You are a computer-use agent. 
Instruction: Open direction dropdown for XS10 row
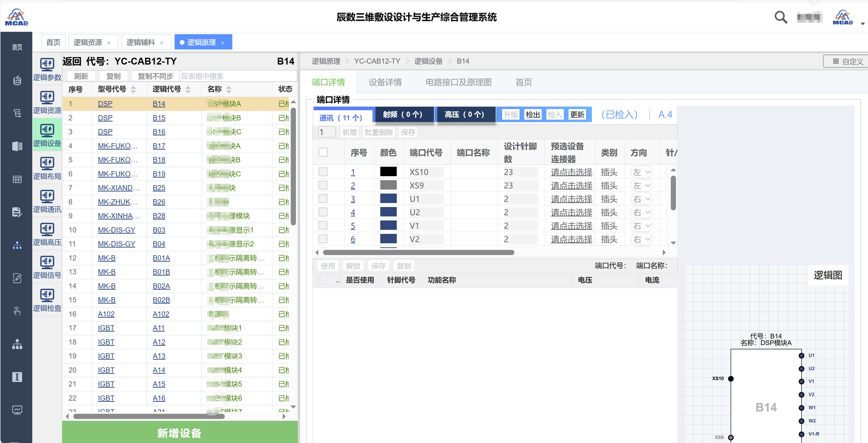click(x=641, y=172)
